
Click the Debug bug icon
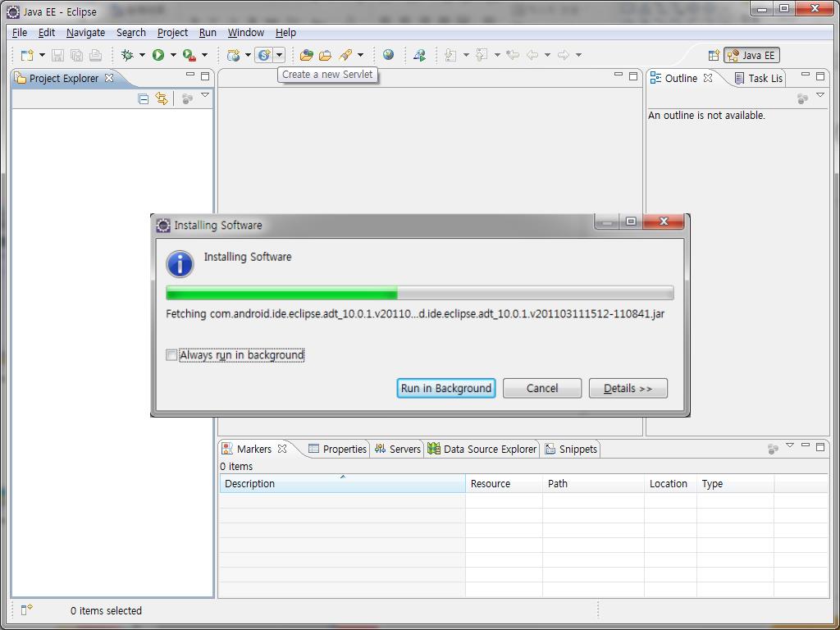(127, 55)
